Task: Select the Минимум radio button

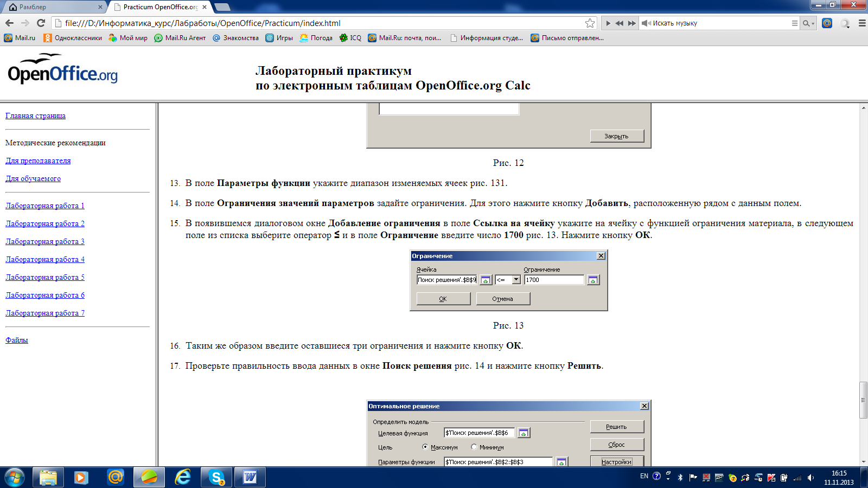Action: [x=474, y=447]
